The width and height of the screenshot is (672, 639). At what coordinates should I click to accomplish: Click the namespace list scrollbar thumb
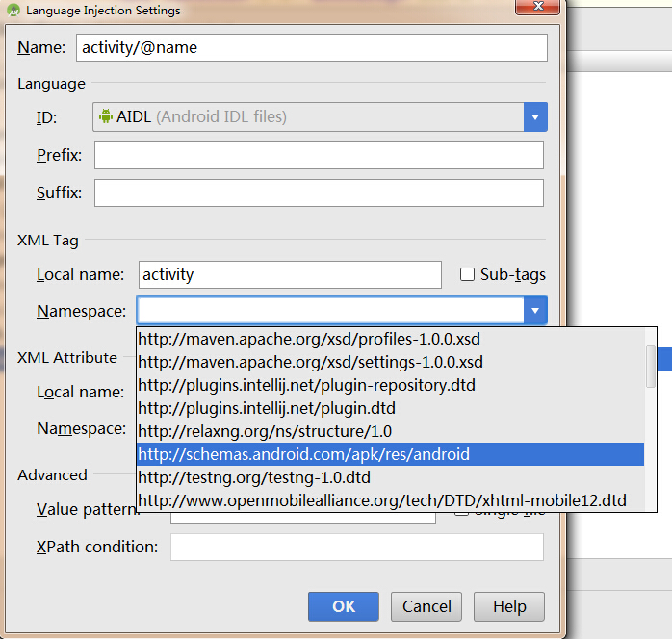point(651,367)
